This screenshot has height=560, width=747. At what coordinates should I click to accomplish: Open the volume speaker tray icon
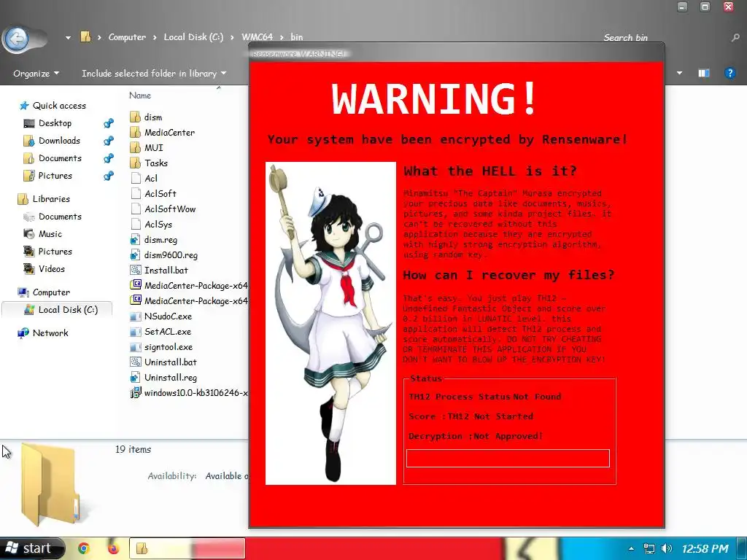667,548
